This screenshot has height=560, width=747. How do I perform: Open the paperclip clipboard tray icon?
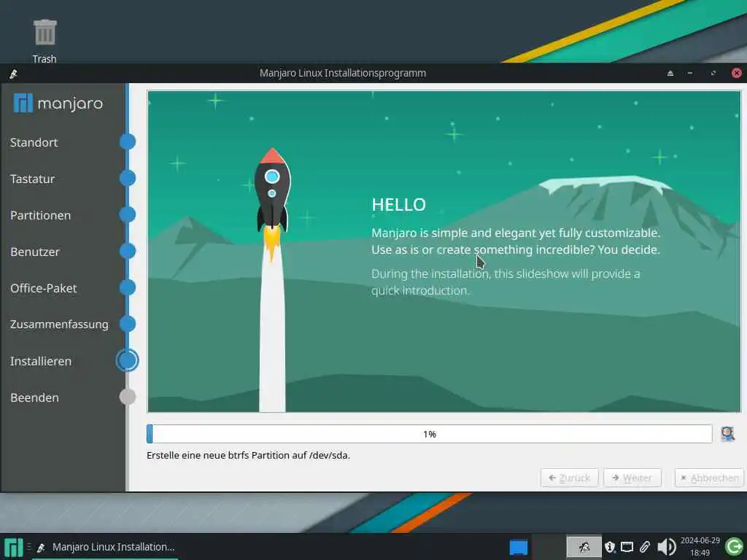click(645, 547)
